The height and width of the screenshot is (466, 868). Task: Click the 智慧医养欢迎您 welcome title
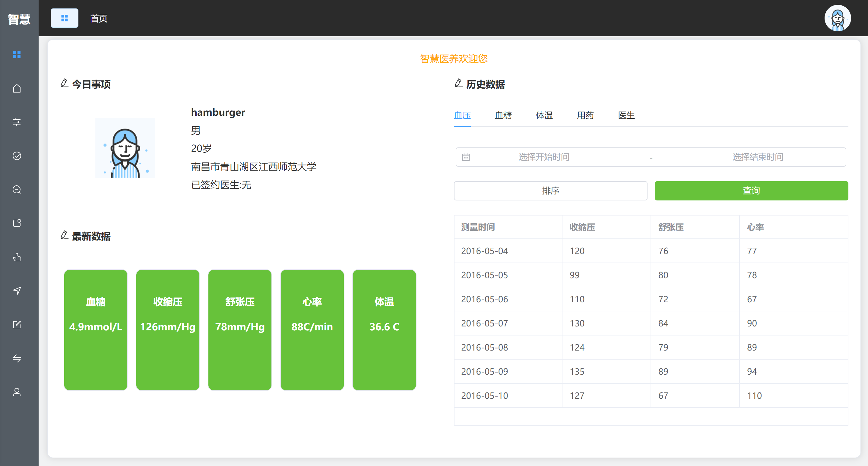click(454, 59)
